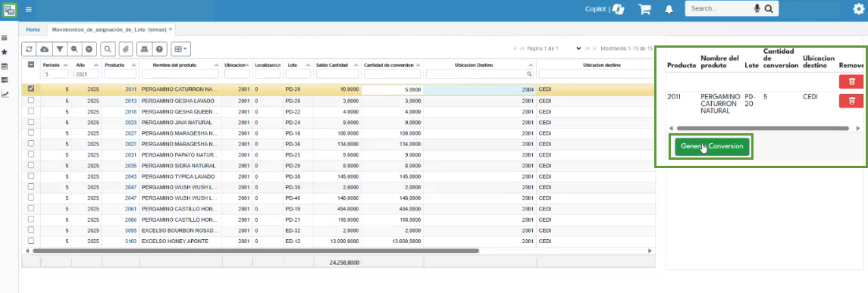Click the Cantidad de conversion 5,0000 cell
The width and height of the screenshot is (868, 293).
(x=393, y=89)
